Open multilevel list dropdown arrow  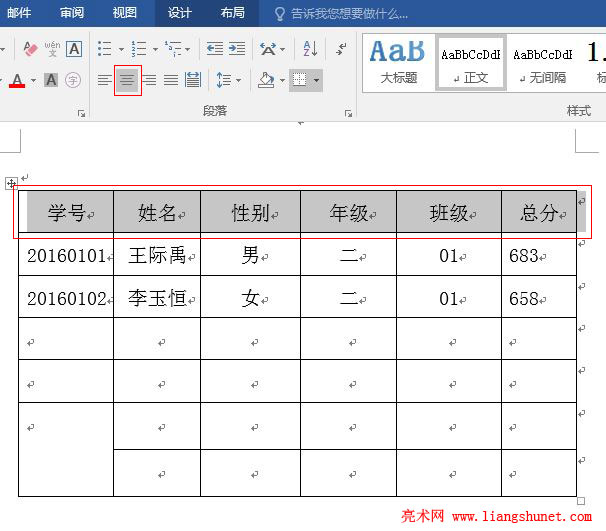click(x=187, y=49)
